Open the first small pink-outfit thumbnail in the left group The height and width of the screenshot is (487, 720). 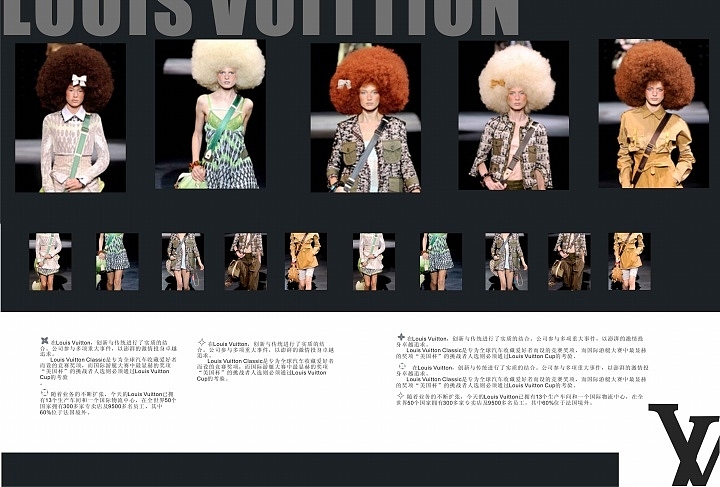coord(50,262)
